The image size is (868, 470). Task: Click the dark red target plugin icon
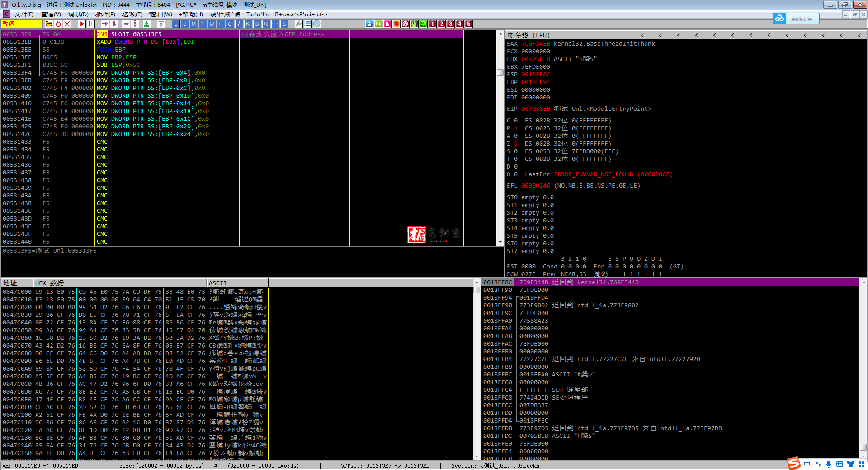coord(406,24)
